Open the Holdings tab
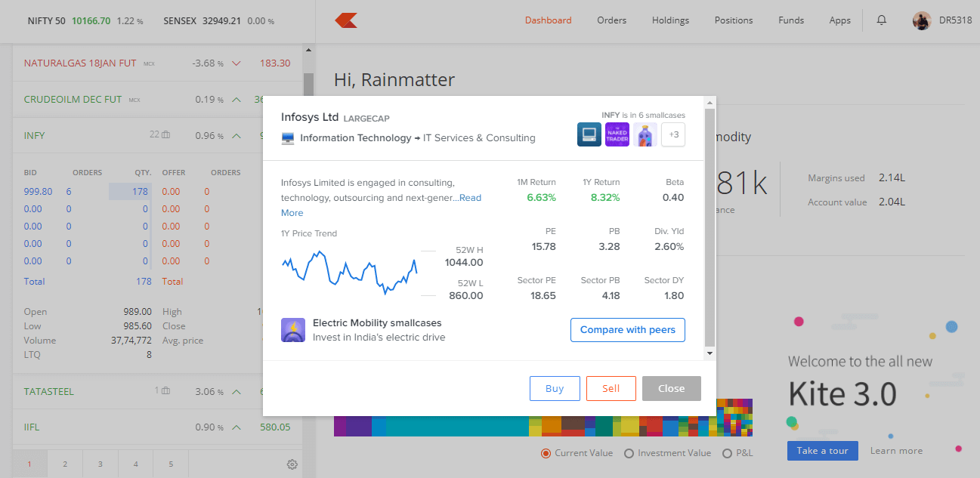The image size is (980, 478). click(x=671, y=20)
